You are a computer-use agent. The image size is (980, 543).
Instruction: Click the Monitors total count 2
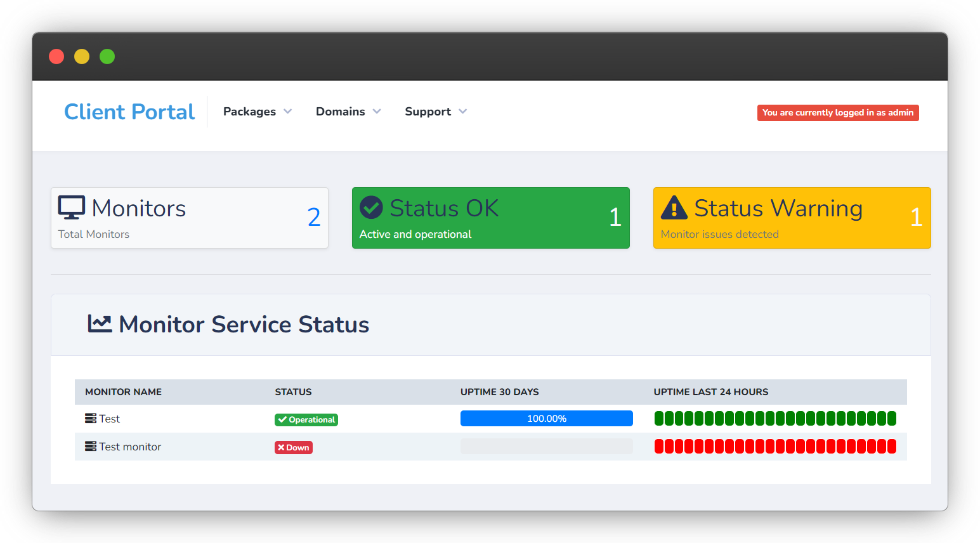pyautogui.click(x=314, y=217)
